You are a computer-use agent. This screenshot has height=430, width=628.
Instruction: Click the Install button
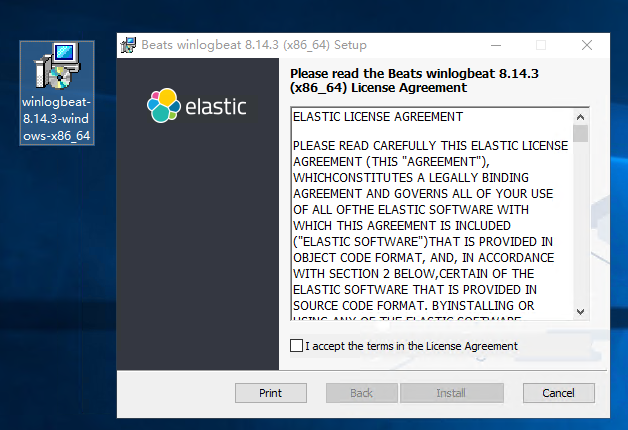(x=452, y=393)
